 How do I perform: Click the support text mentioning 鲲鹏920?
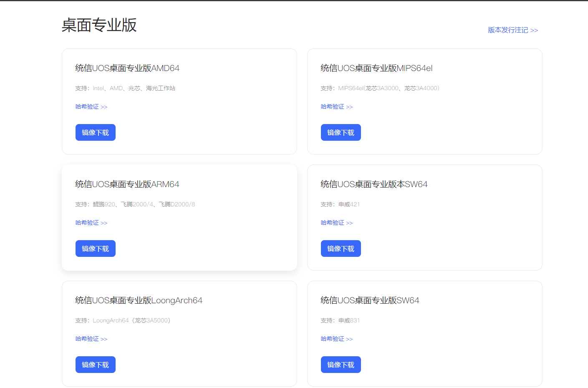135,204
